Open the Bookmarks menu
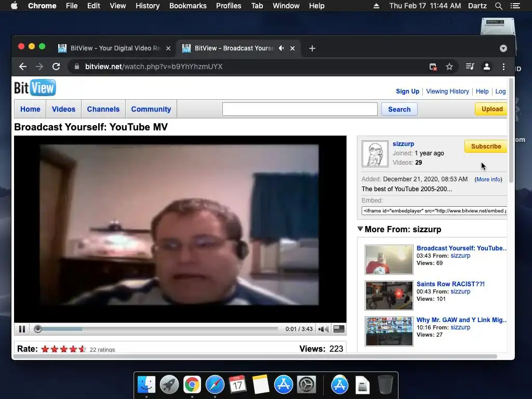This screenshot has width=532, height=399. click(188, 6)
